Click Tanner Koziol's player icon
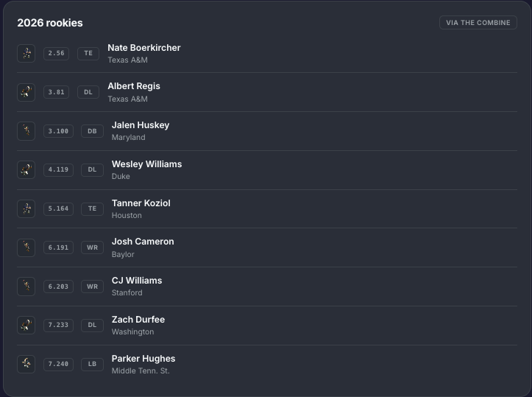The height and width of the screenshot is (397, 532). [x=26, y=208]
